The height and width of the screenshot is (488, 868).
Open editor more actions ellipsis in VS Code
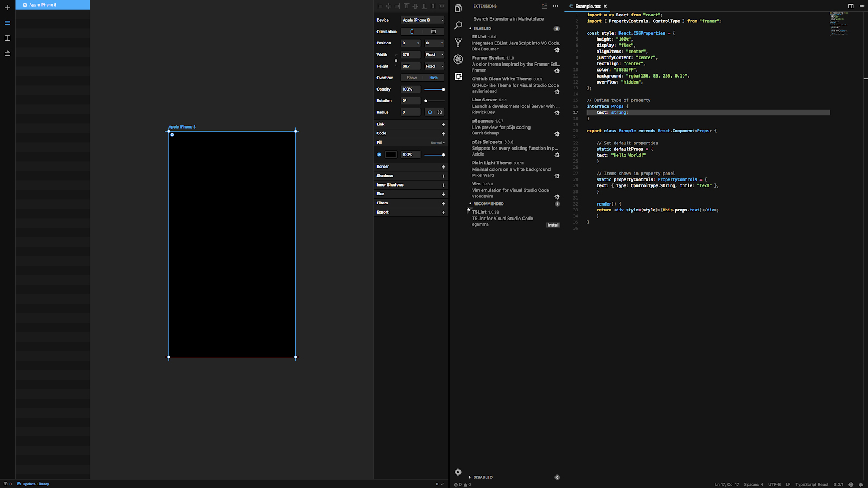coord(861,6)
